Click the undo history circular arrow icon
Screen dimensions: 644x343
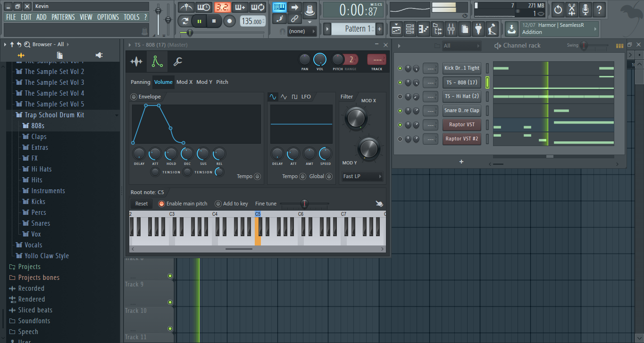tap(558, 9)
